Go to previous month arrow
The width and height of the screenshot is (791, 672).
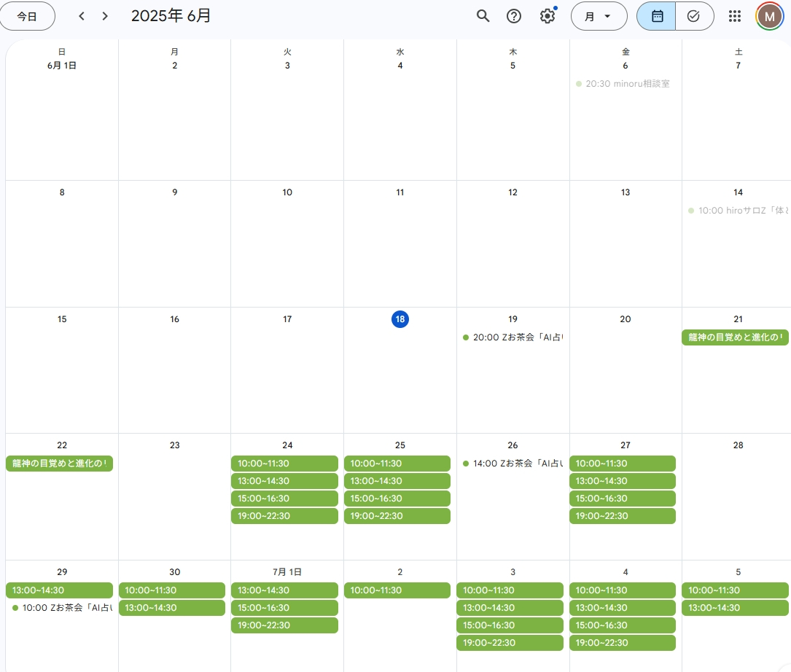(82, 16)
